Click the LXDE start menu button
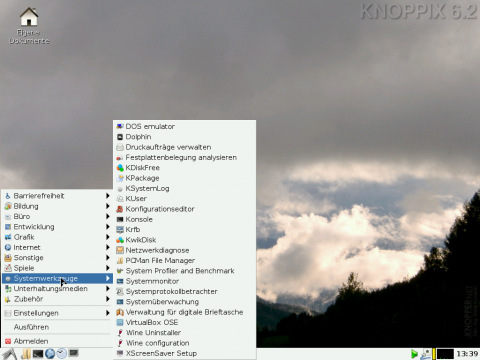 pos(9,354)
